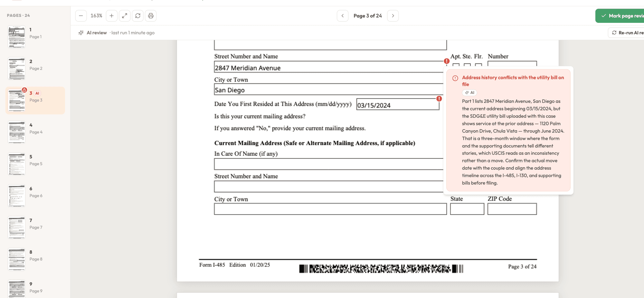This screenshot has width=644, height=298.
Task: Click the Apt. Ste. Flr. Number field
Action: (x=512, y=64)
